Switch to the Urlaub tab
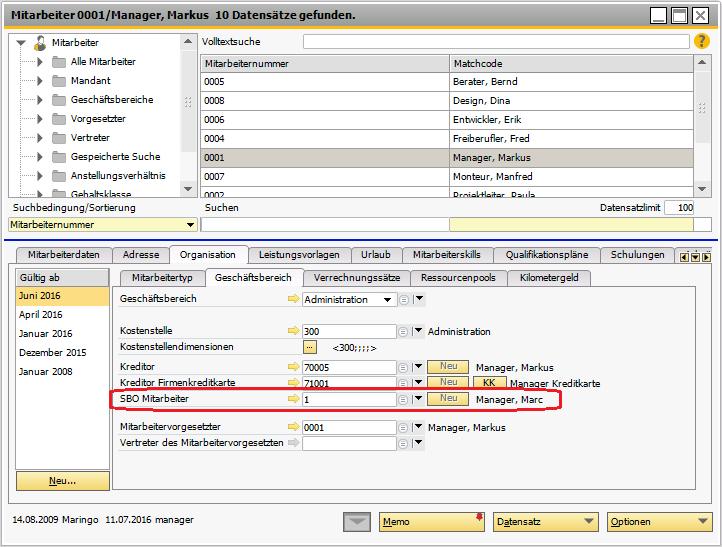 [375, 255]
